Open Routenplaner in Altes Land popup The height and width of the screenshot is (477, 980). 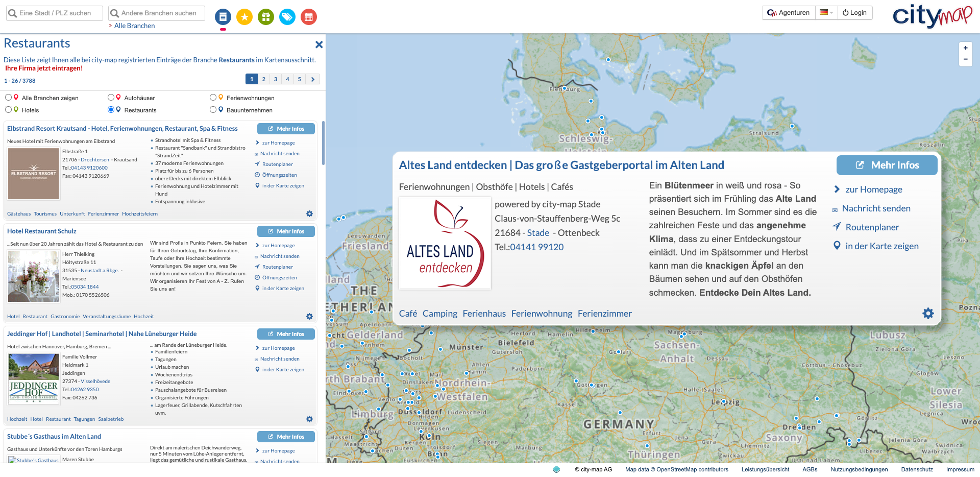point(872,227)
